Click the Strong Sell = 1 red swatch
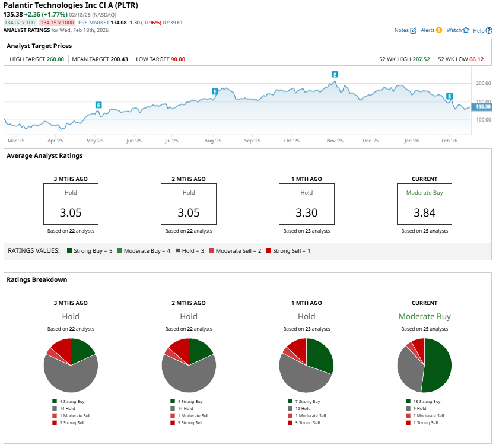This screenshot has width=496, height=448. pyautogui.click(x=270, y=251)
